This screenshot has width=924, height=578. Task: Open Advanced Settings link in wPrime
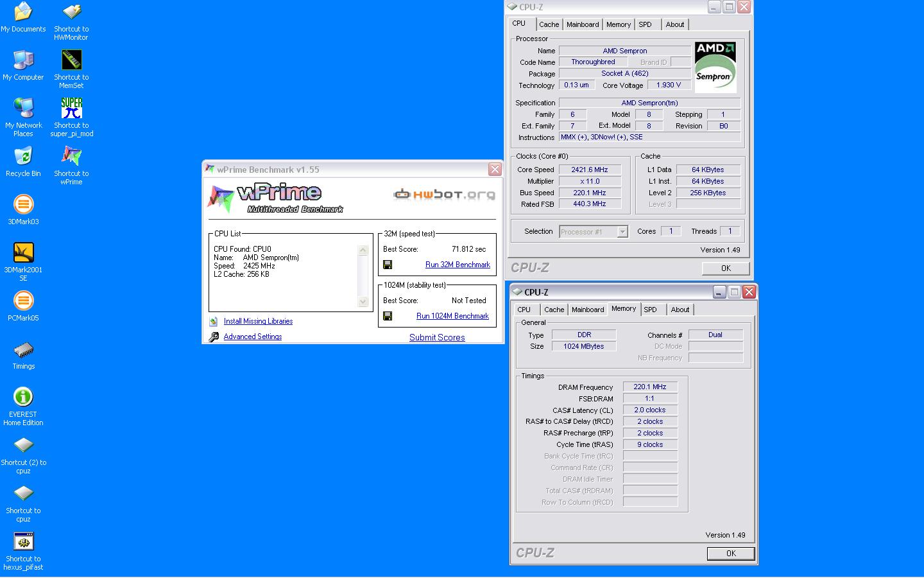coord(253,337)
